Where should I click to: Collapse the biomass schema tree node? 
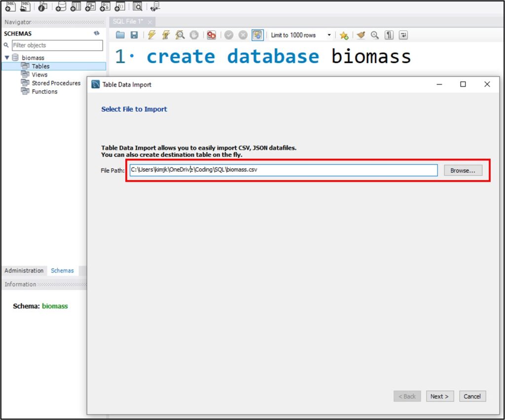click(x=7, y=58)
